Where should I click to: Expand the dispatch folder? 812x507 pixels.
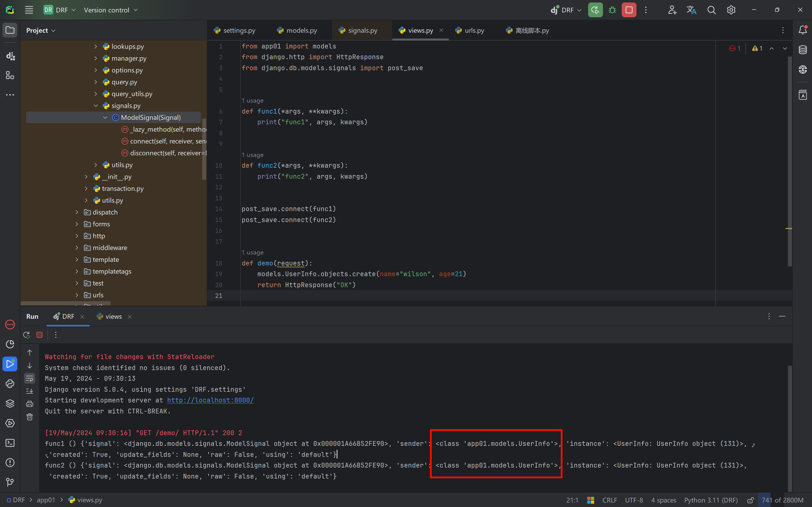(77, 212)
